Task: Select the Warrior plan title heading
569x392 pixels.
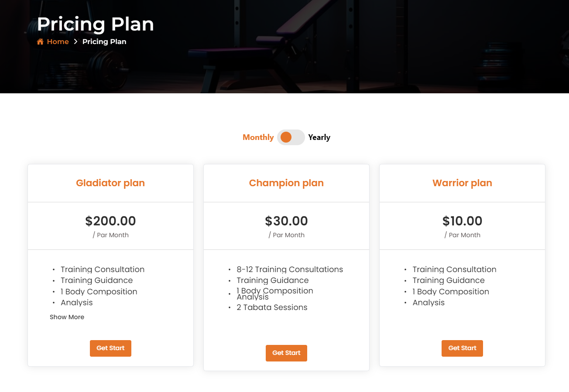Action: coord(462,183)
